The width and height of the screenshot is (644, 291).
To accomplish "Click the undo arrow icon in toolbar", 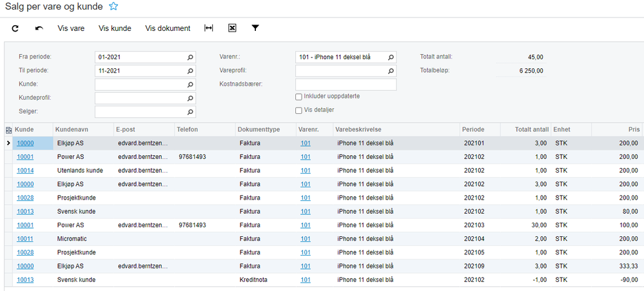I will [39, 28].
